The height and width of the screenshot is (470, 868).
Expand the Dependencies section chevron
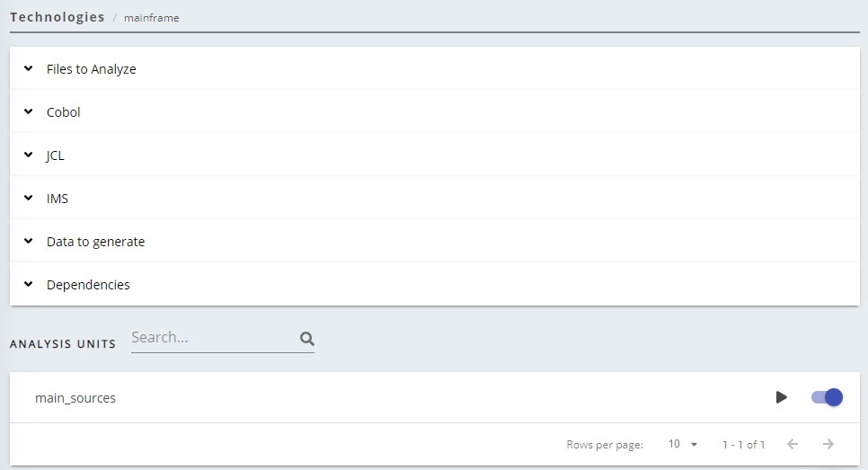pyautogui.click(x=29, y=284)
